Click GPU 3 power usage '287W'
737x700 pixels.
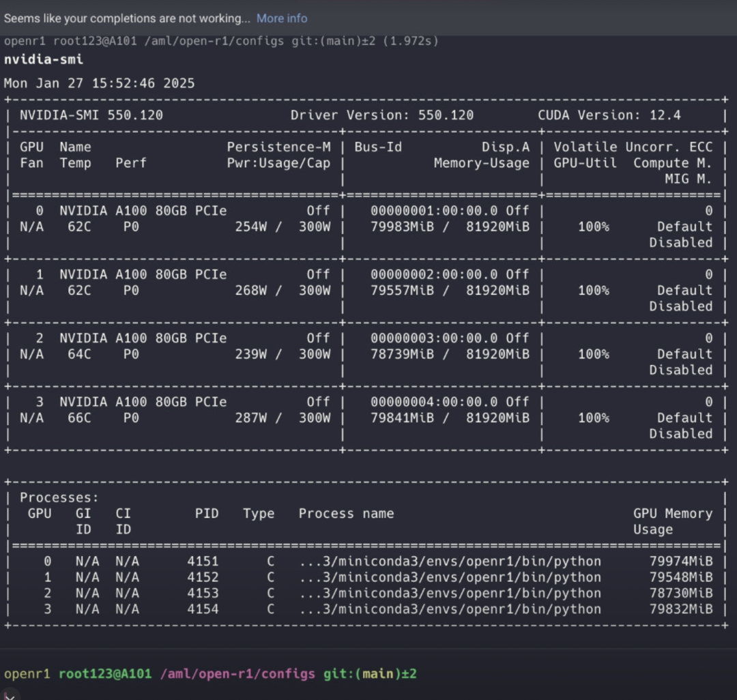pos(251,418)
